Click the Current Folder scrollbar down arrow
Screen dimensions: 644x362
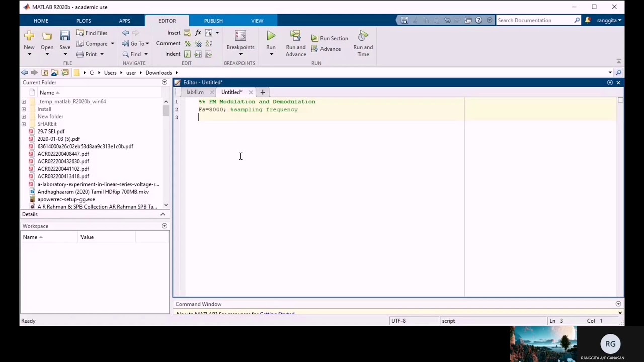click(166, 206)
